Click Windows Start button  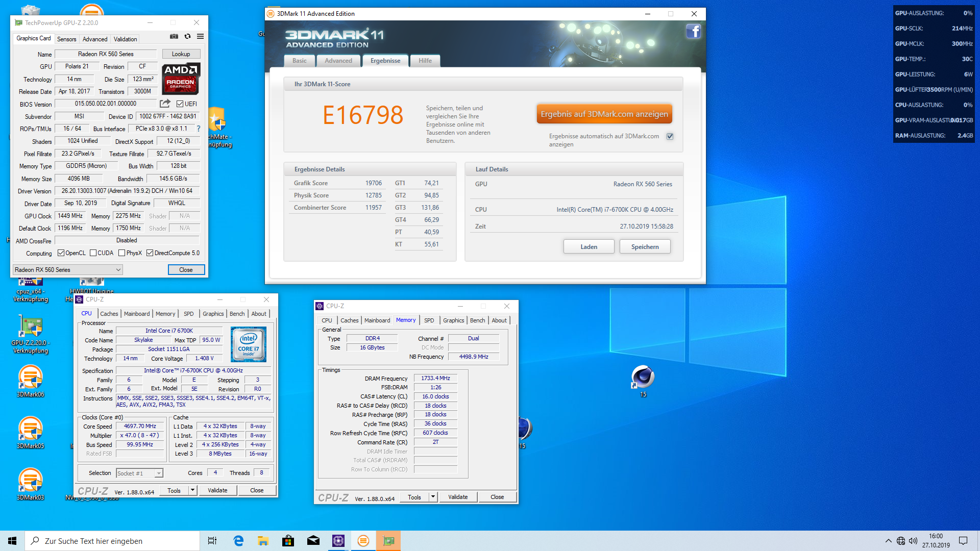pyautogui.click(x=12, y=541)
